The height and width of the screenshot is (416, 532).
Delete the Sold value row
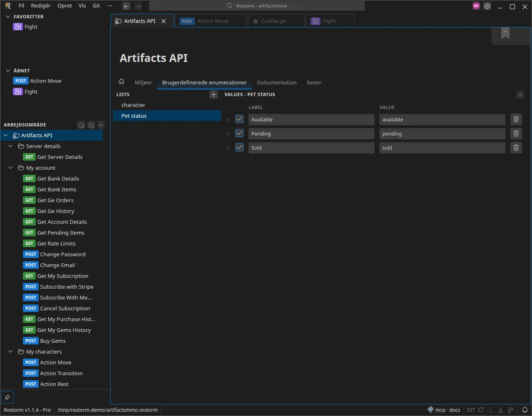(x=516, y=148)
